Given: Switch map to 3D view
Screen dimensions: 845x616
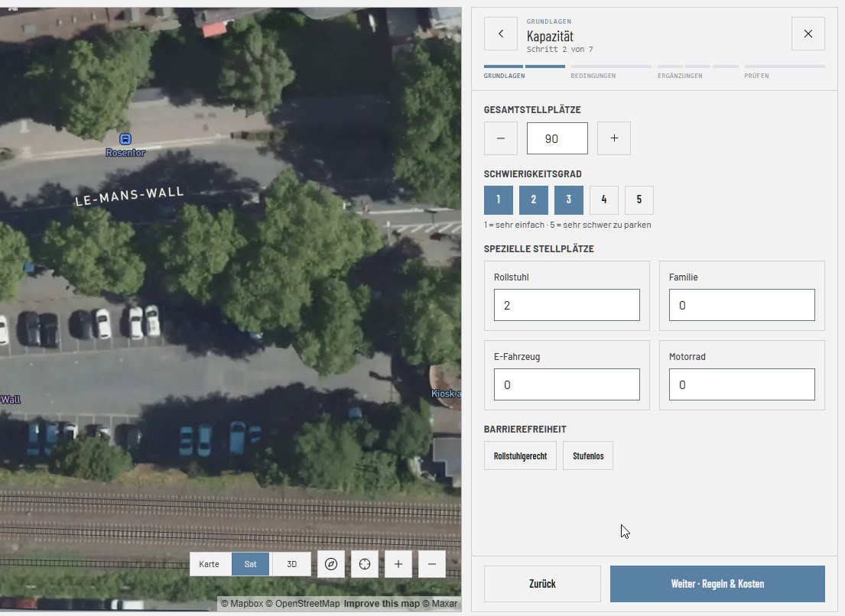Looking at the screenshot, I should click(291, 564).
